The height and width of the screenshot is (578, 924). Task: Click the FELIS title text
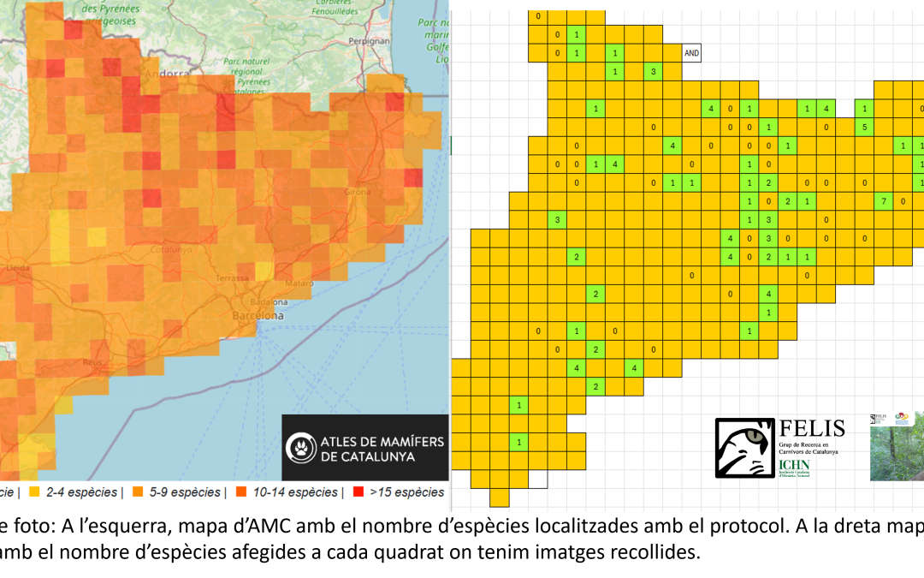tap(812, 429)
